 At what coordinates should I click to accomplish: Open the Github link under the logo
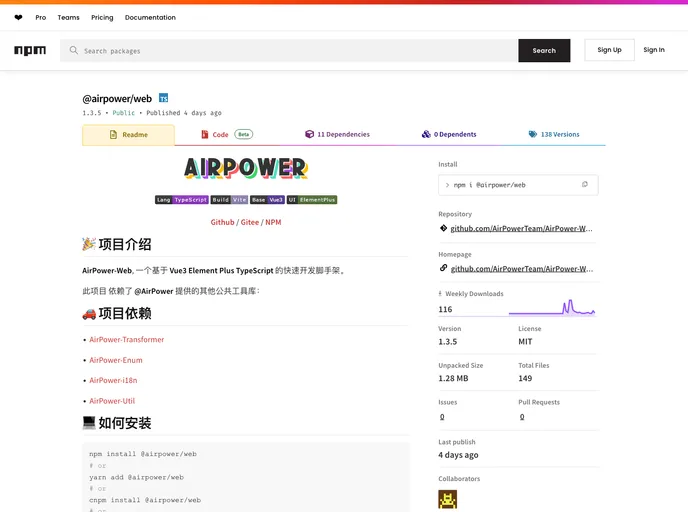pyautogui.click(x=222, y=222)
